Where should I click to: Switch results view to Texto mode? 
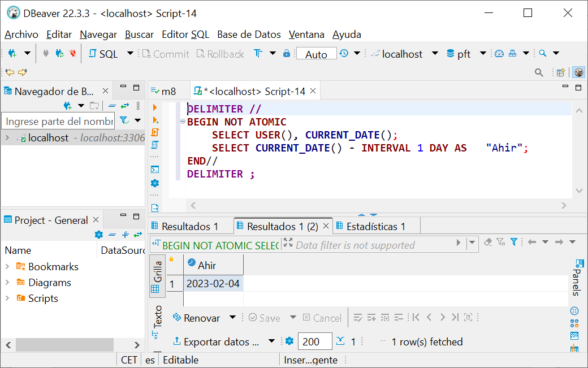point(158,317)
